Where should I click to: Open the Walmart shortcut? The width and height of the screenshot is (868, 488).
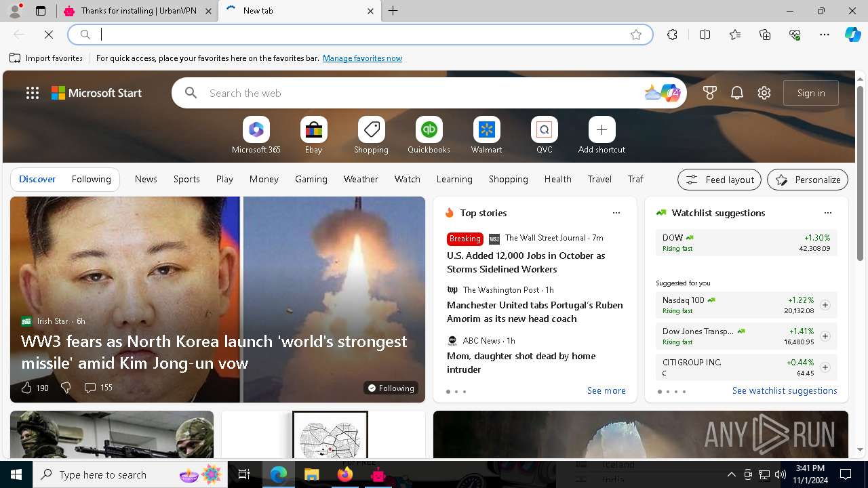click(x=486, y=135)
